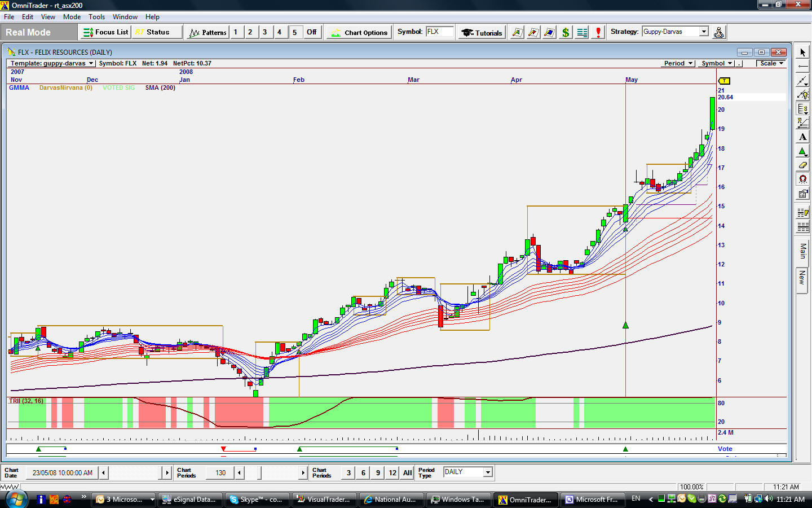Screen dimensions: 812x508
Task: Open the View menu
Action: 48,17
